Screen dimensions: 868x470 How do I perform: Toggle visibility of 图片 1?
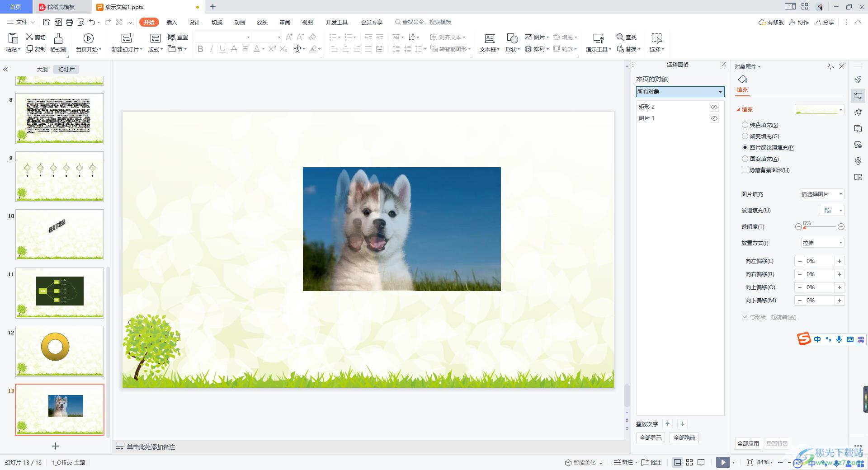[714, 118]
